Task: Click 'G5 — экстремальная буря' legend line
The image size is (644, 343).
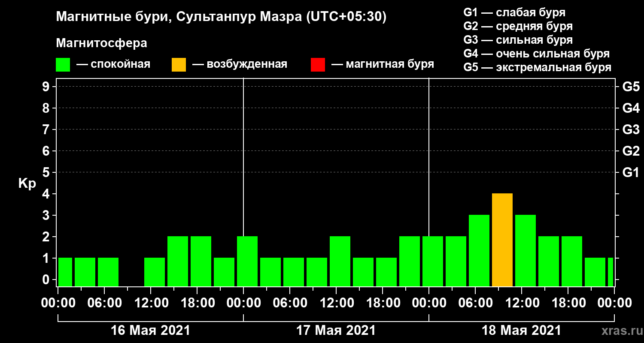Action: (538, 68)
